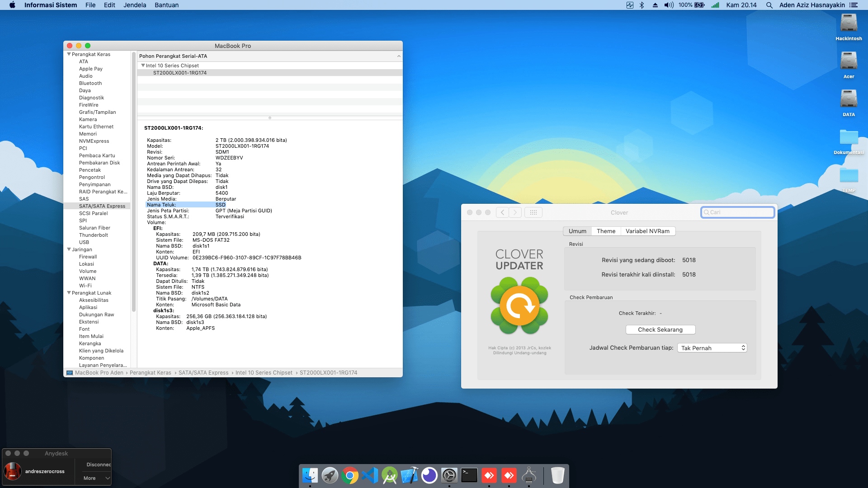Select Firewall under Jaringan
This screenshot has height=488, width=868.
coord(88,257)
